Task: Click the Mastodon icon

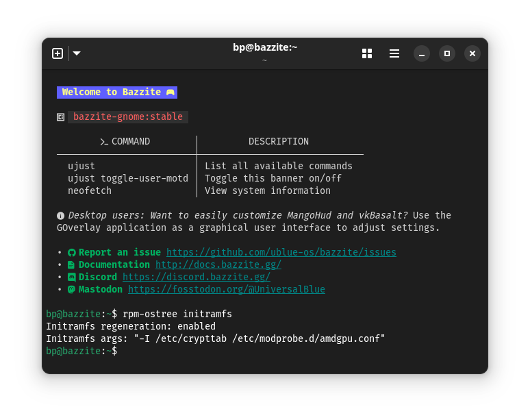Action: point(71,290)
